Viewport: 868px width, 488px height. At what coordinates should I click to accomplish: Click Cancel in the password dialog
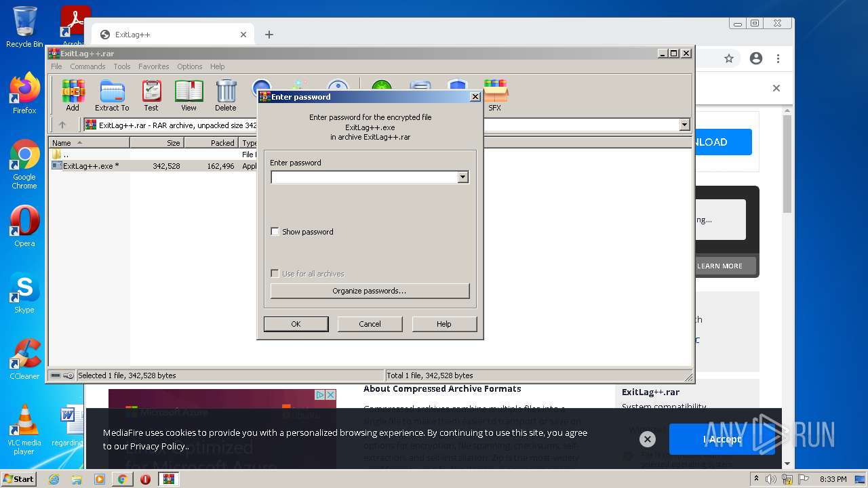pos(370,324)
